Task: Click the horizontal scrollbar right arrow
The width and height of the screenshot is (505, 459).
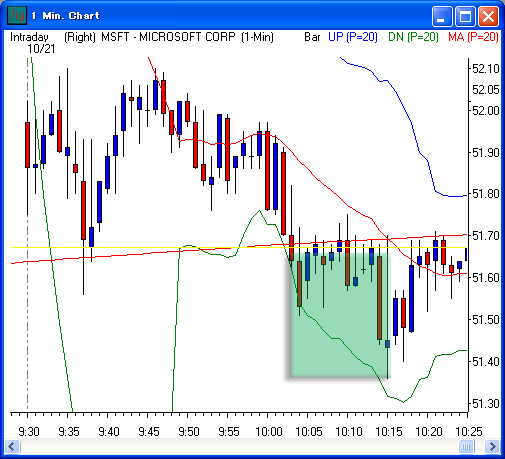Action: click(x=492, y=446)
